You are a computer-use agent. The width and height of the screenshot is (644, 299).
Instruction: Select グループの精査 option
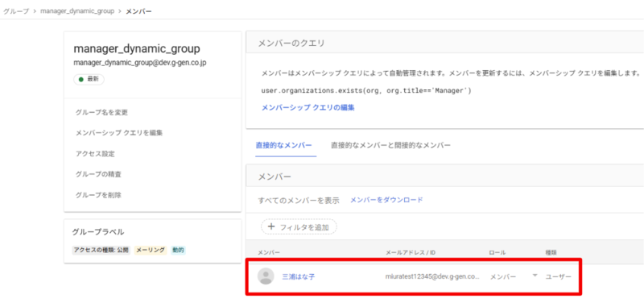tap(98, 174)
